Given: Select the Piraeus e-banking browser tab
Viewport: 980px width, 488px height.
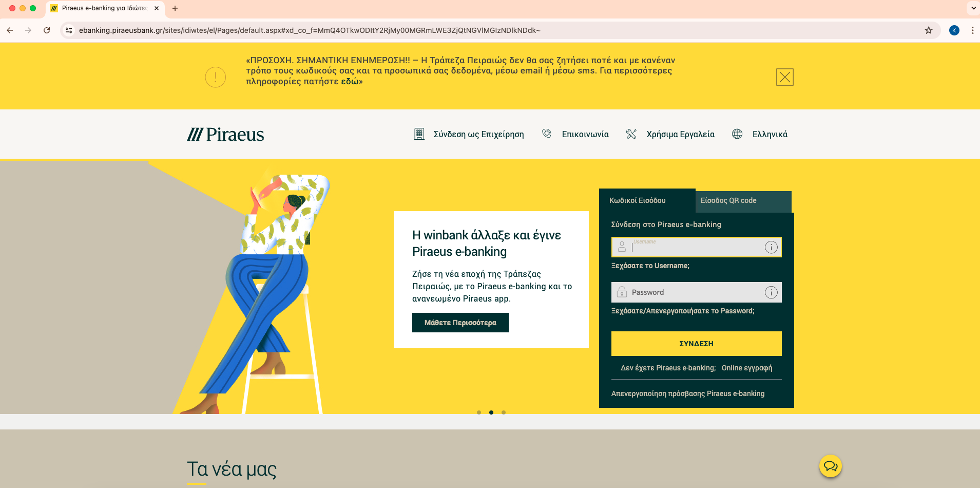Looking at the screenshot, I should 105,8.
